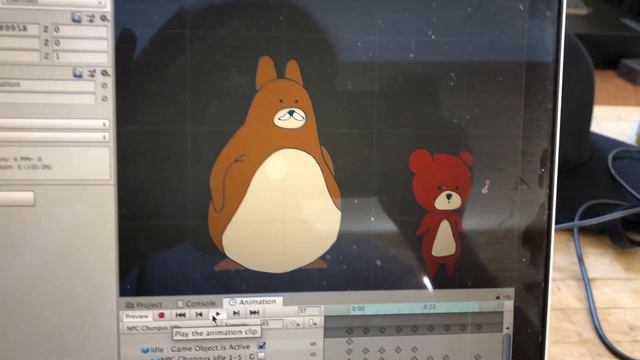The image size is (640, 360).
Task: Click the 0:22 mark on timeline ruler
Action: tap(429, 307)
